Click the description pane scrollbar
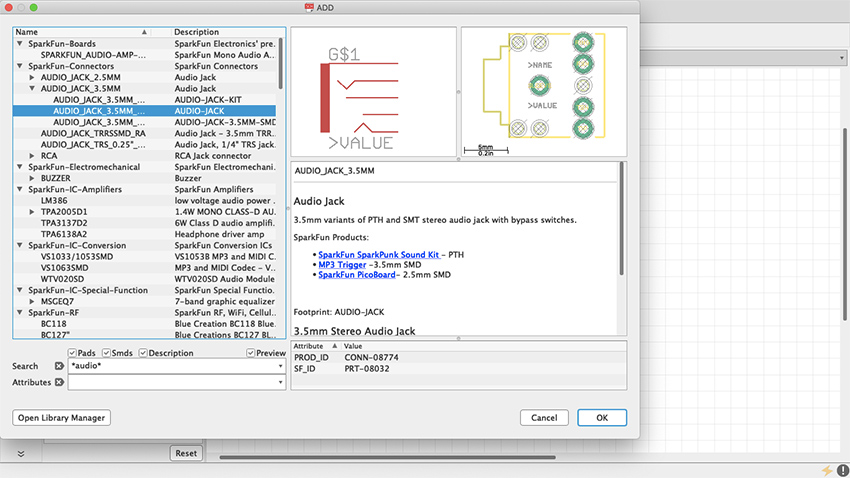 621,218
